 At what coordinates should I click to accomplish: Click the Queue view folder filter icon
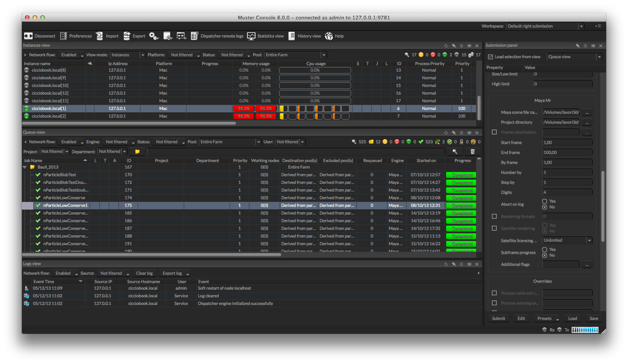[137, 151]
